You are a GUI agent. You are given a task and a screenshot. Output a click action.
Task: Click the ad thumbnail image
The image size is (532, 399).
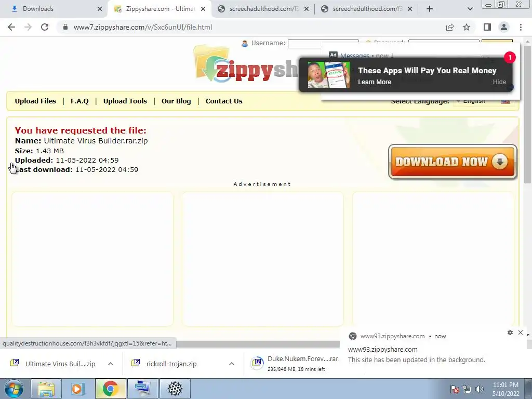(x=328, y=75)
